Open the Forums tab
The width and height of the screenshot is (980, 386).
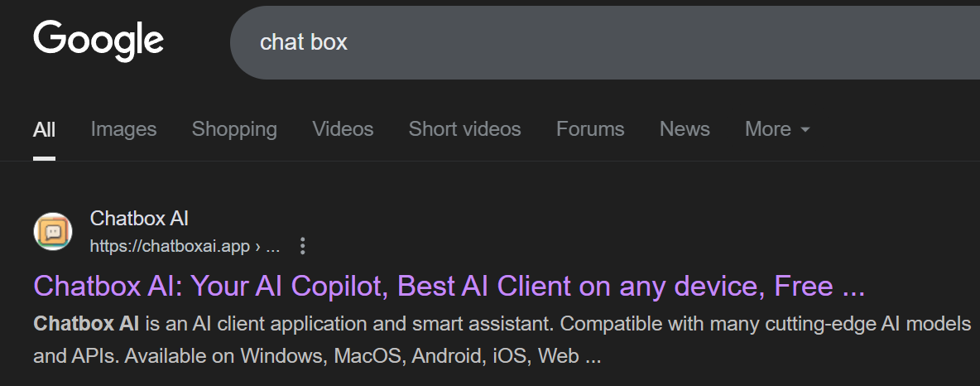[590, 129]
